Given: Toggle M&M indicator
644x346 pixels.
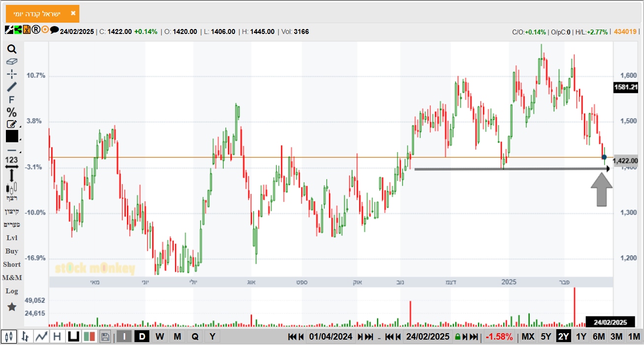Looking at the screenshot, I should pos(12,278).
